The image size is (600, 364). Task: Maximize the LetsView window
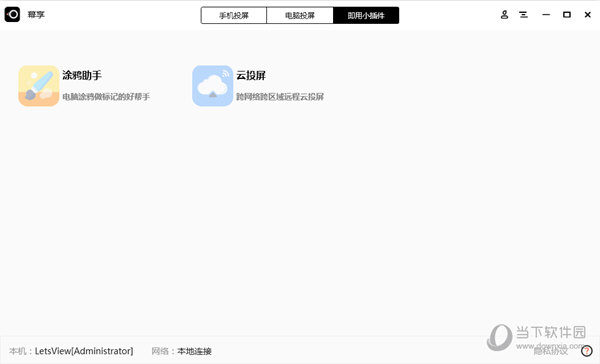pos(567,15)
